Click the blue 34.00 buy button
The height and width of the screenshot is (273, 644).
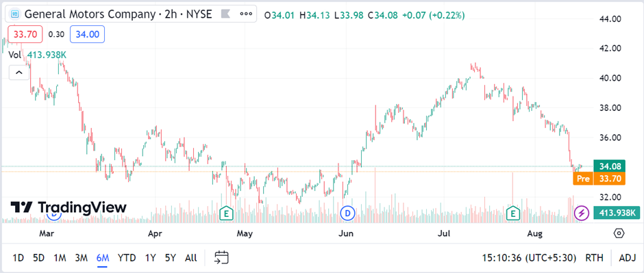click(x=88, y=34)
